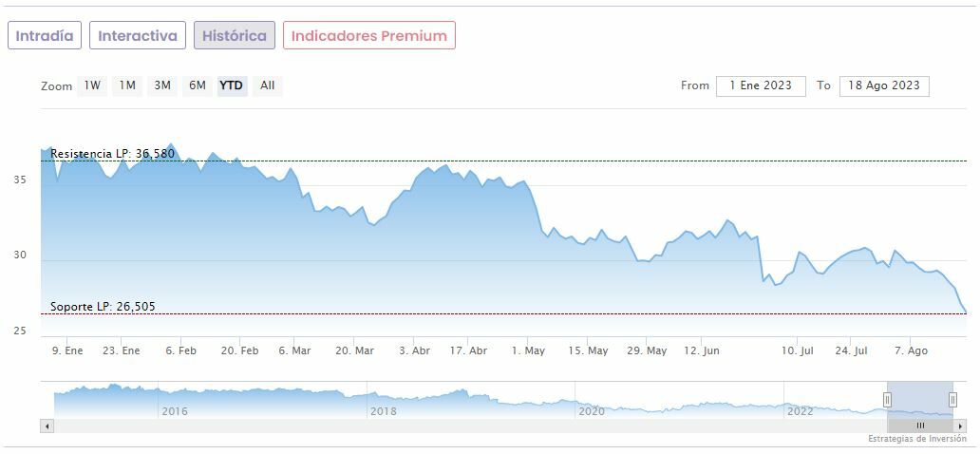The width and height of the screenshot is (980, 454).
Task: Click the scrollbar thumb grip
Action: click(x=919, y=426)
